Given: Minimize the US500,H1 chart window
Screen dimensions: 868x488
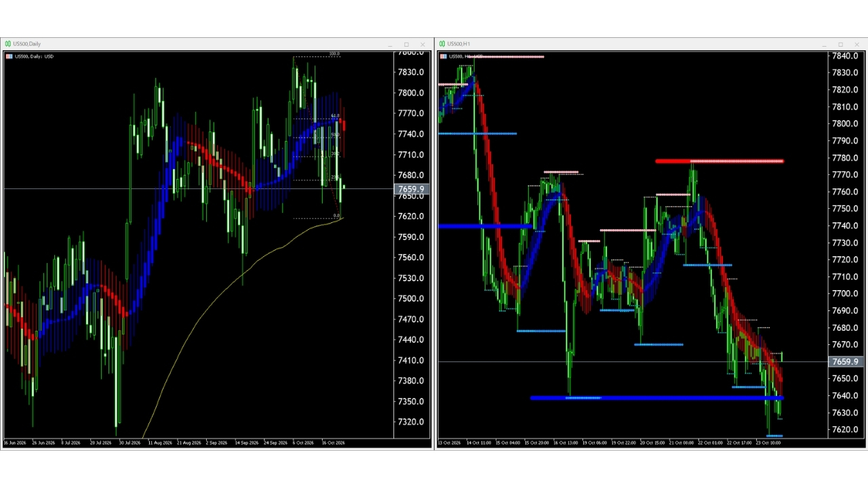Looking at the screenshot, I should click(824, 45).
